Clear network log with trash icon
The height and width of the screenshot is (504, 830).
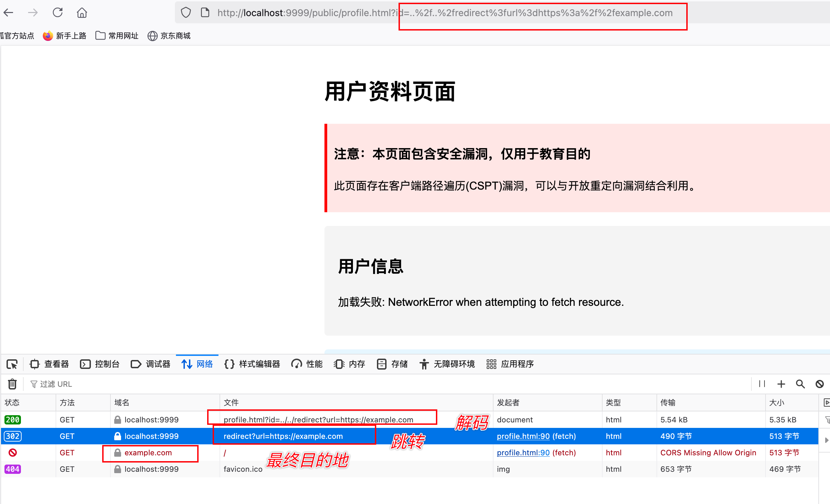(x=12, y=384)
